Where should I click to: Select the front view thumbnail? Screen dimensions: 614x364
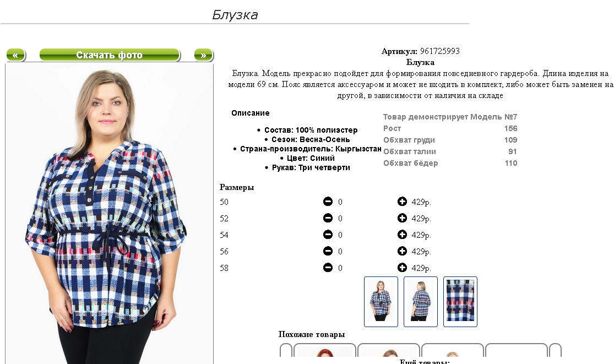[381, 302]
